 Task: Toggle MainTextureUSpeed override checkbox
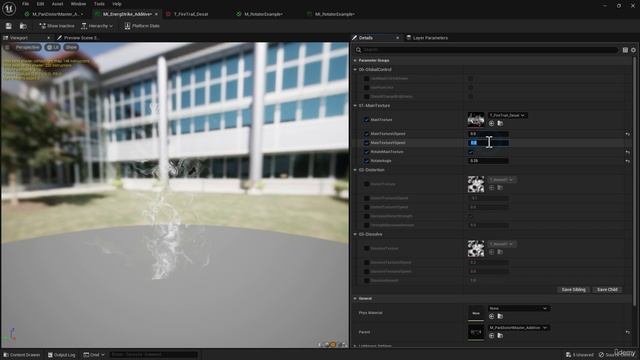(x=366, y=134)
